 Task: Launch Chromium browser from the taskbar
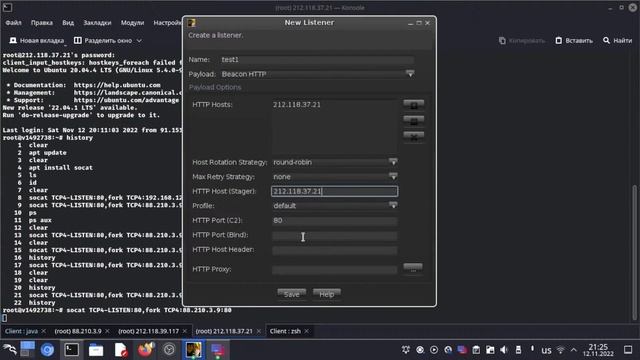pos(47,350)
